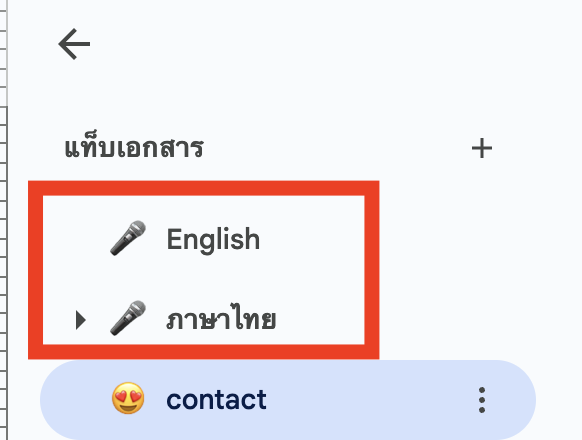582x440 pixels.
Task: Switch to the ภาษาไทย document tab
Action: (x=221, y=319)
